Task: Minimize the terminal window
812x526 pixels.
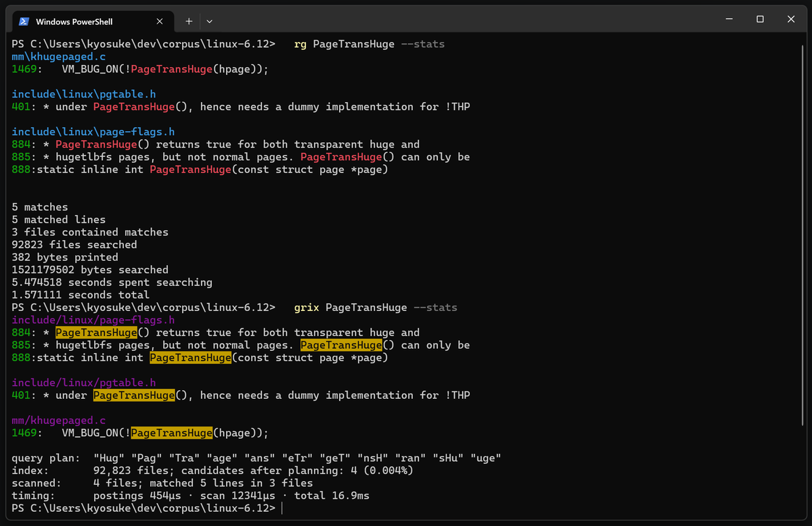Action: point(729,20)
